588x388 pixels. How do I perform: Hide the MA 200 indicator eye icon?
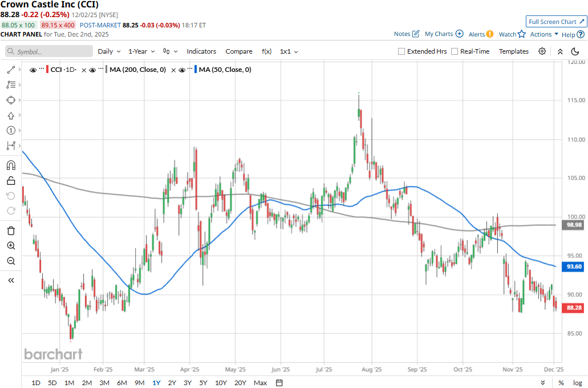click(92, 70)
